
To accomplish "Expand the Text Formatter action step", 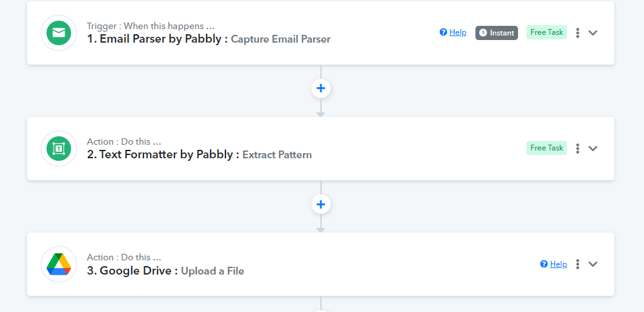I will tap(592, 149).
